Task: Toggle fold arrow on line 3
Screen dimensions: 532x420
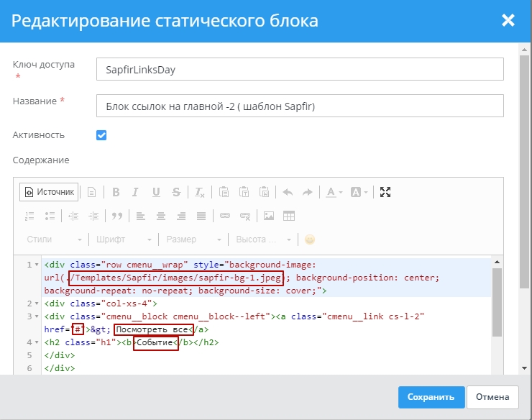Action: pyautogui.click(x=36, y=316)
